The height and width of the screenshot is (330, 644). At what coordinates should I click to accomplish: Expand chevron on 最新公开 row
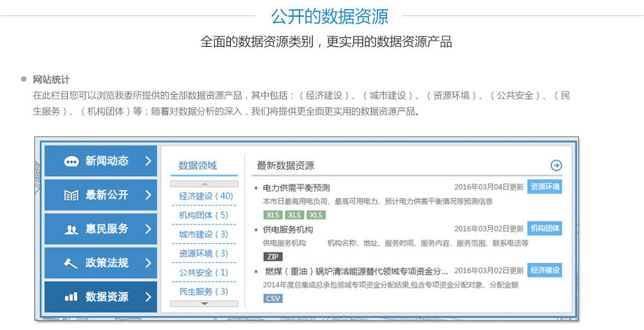148,195
